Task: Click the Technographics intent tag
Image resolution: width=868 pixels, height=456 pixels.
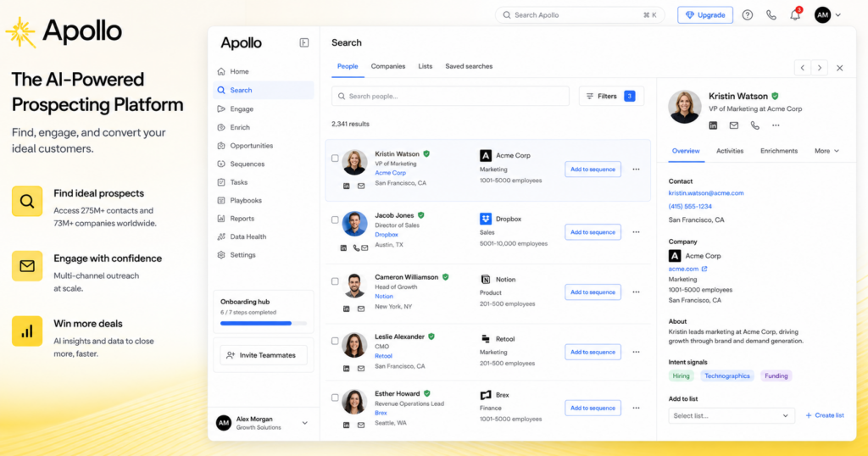Action: [x=726, y=375]
